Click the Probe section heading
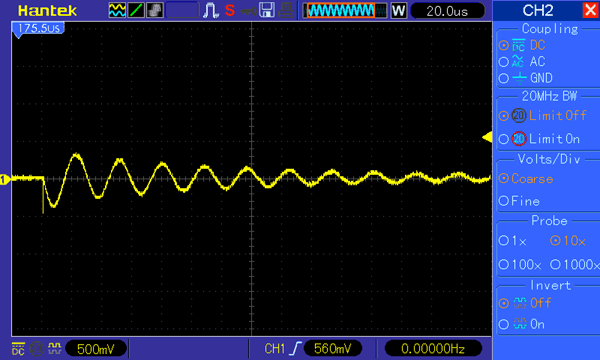 point(549,221)
